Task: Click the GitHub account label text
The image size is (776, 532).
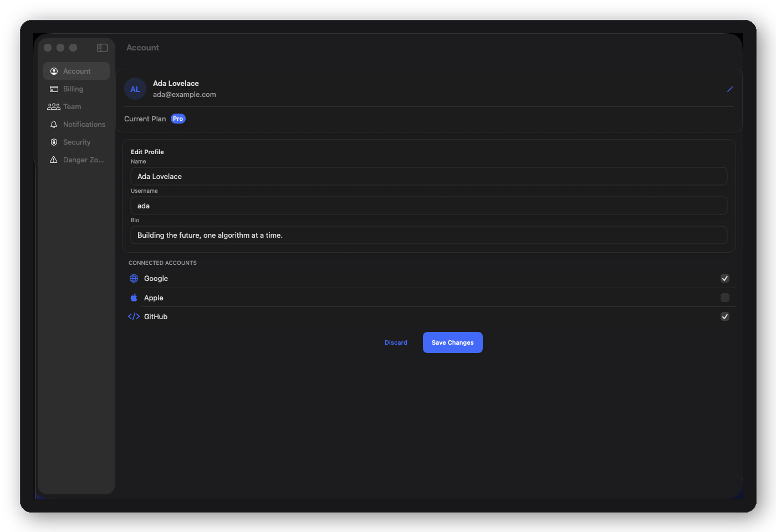Action: pyautogui.click(x=156, y=316)
